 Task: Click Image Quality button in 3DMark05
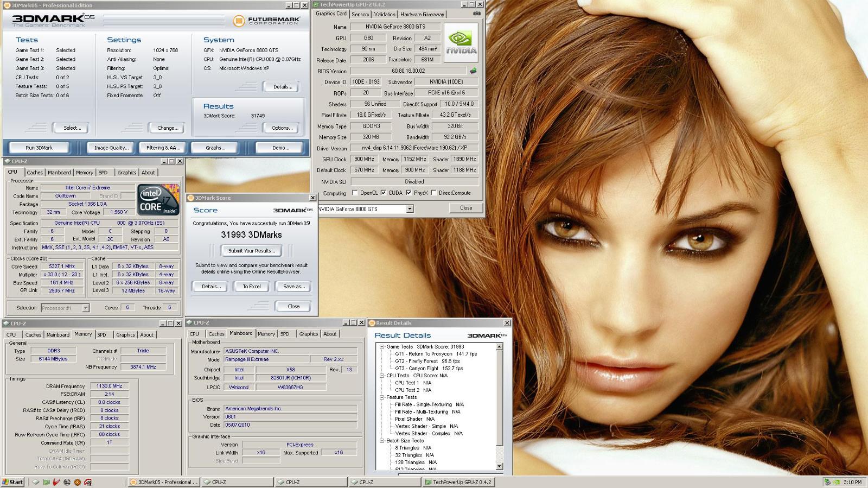click(112, 148)
